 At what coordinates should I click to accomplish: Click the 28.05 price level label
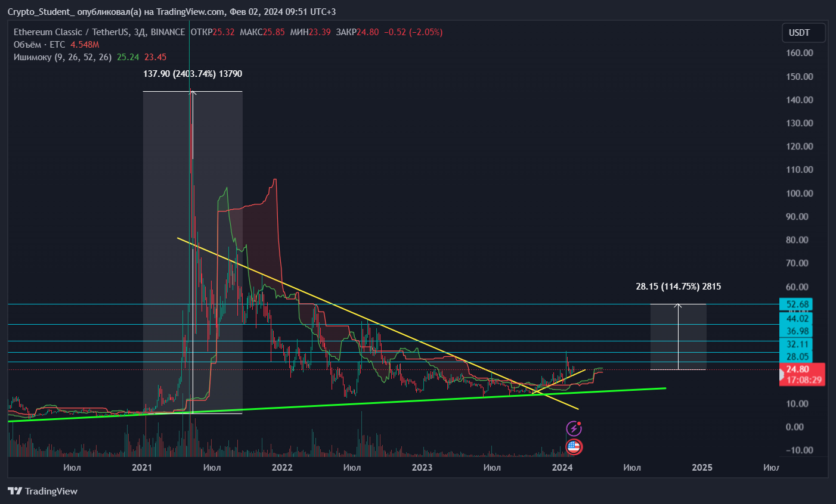tap(797, 356)
